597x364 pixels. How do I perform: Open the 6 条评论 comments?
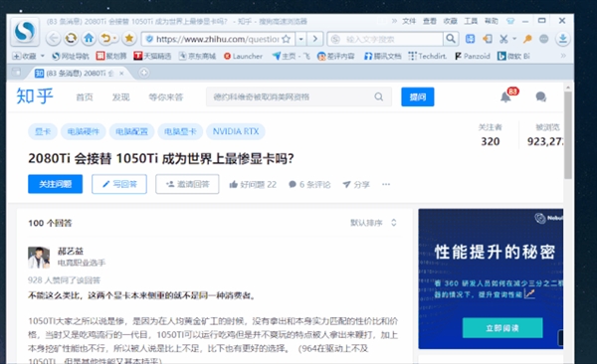click(x=309, y=185)
